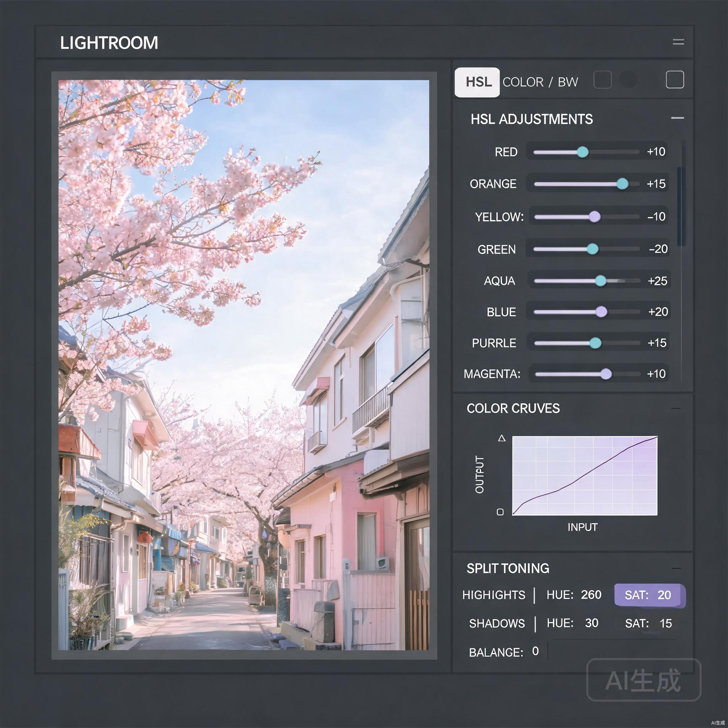This screenshot has height=728, width=728.
Task: Click the small square marker at curve origin
Action: (x=500, y=512)
